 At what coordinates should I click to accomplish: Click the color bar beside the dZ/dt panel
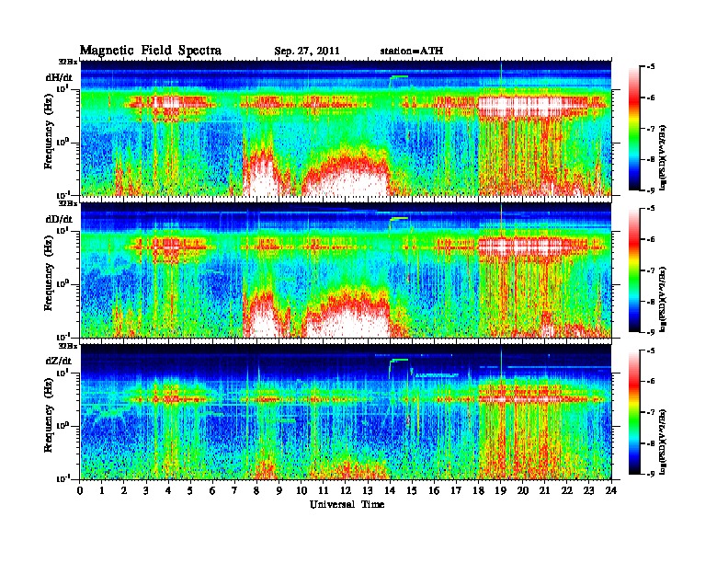point(634,412)
